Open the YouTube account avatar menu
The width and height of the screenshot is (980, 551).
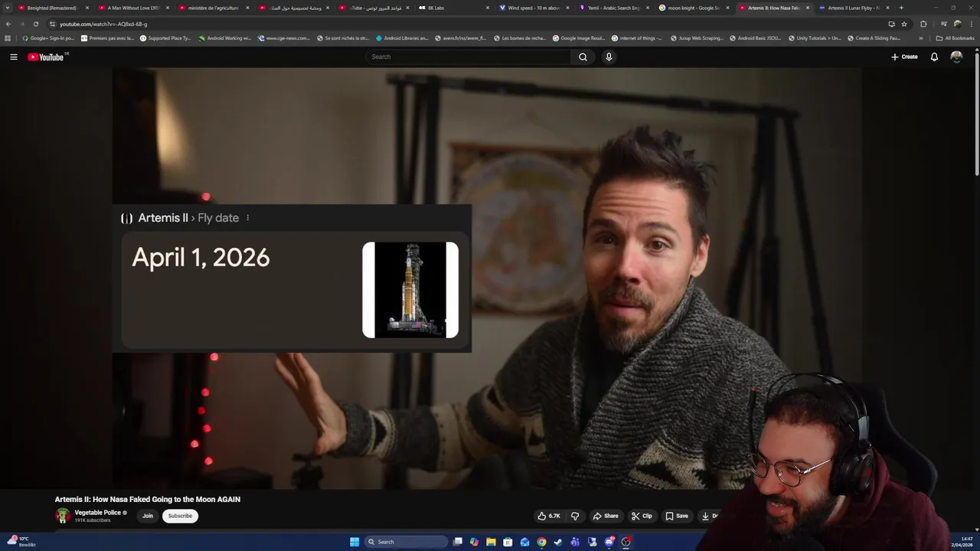(956, 57)
